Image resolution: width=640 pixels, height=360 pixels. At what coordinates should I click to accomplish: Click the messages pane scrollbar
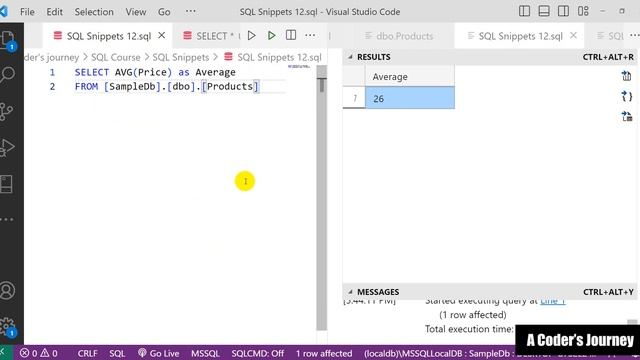pyautogui.click(x=632, y=322)
